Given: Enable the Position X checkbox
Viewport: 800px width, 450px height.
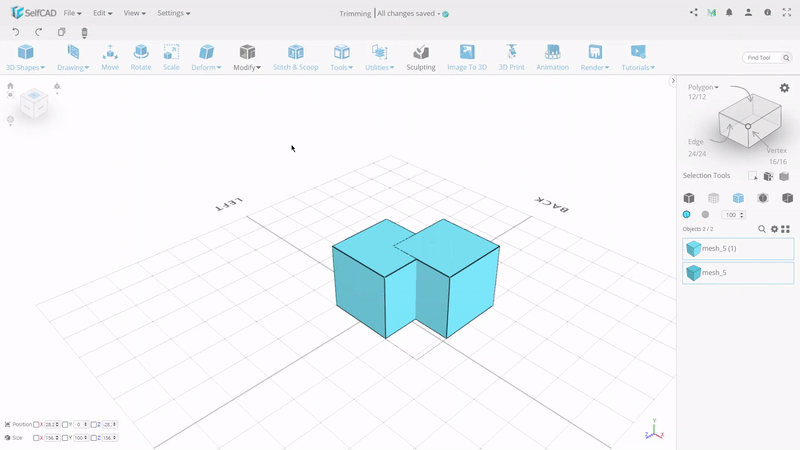Looking at the screenshot, I should (x=36, y=424).
